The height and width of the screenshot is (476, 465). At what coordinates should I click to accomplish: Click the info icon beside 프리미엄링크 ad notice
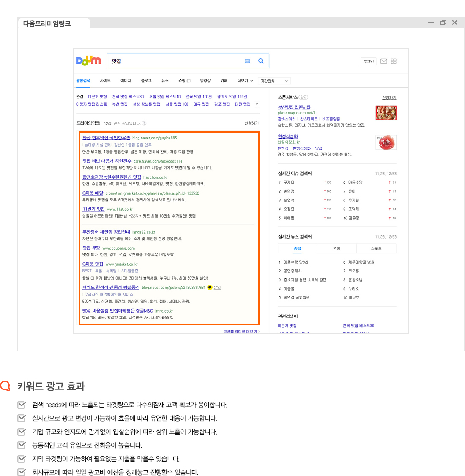(144, 123)
